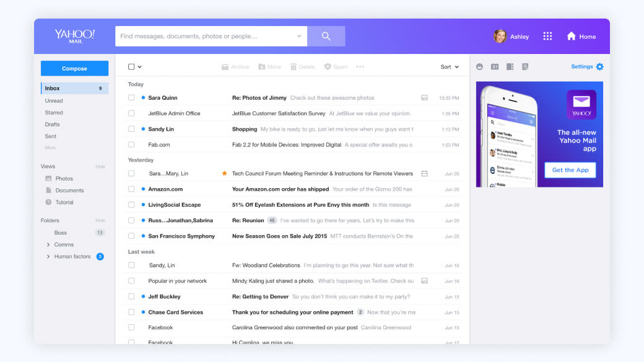This screenshot has width=644, height=362.
Task: Click calendar icon on Tech Council email
Action: pyautogui.click(x=424, y=174)
